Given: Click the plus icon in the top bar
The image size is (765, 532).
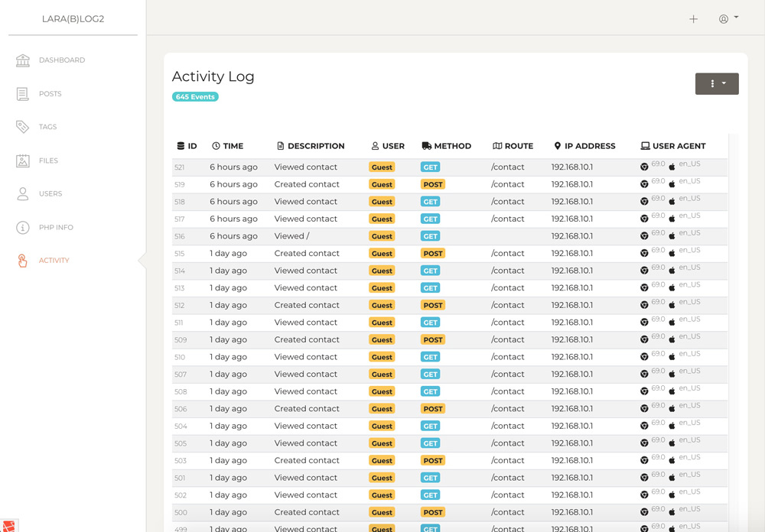Looking at the screenshot, I should coord(693,18).
